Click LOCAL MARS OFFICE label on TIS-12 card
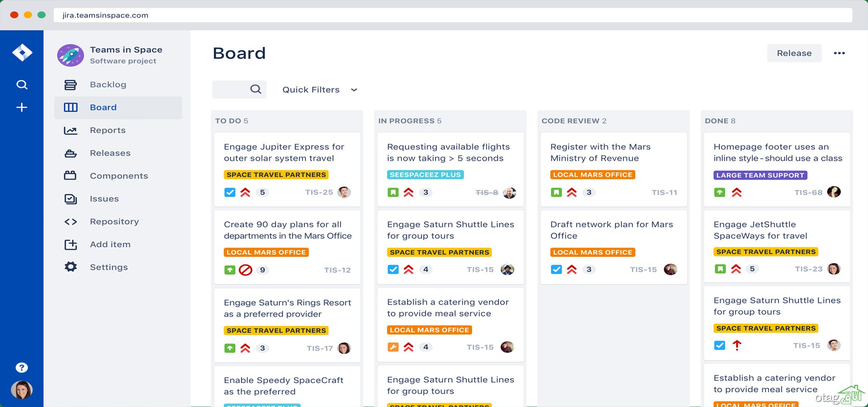Screen dimensions: 868x407 [x=266, y=252]
